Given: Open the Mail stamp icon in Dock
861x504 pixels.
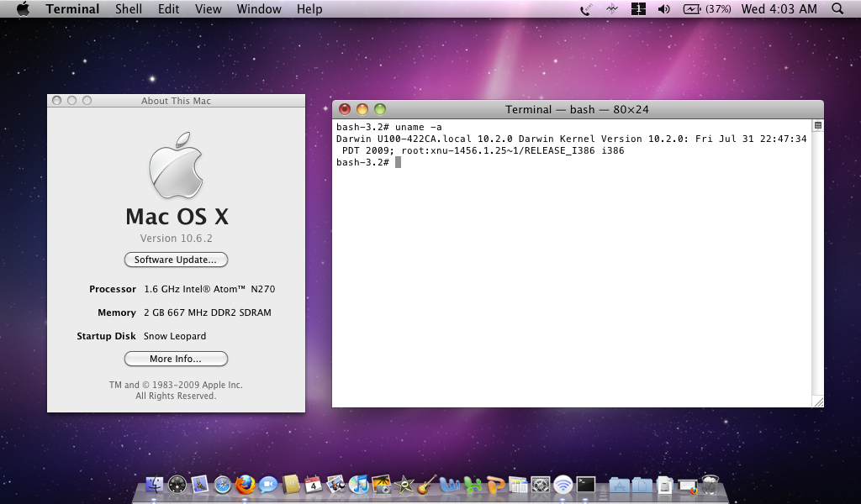Looking at the screenshot, I should pos(200,484).
